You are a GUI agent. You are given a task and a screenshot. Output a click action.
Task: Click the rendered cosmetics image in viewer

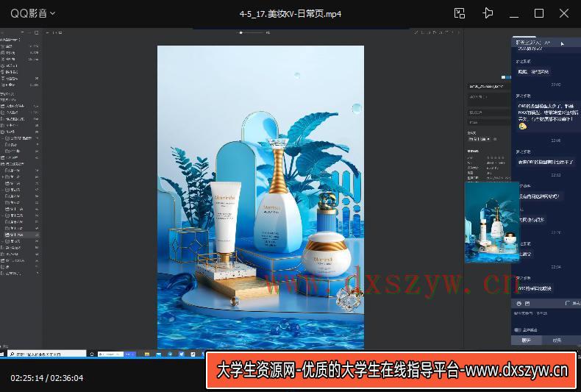[260, 197]
